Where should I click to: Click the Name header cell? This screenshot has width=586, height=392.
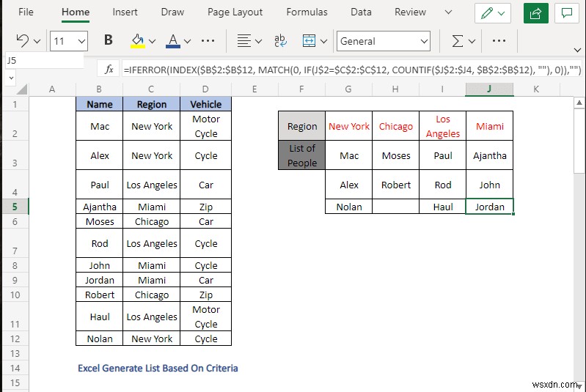[x=100, y=104]
